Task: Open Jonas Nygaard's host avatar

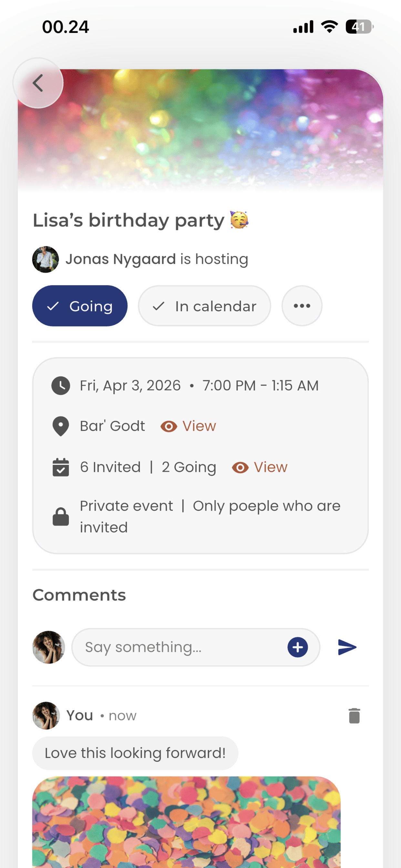Action: [46, 259]
